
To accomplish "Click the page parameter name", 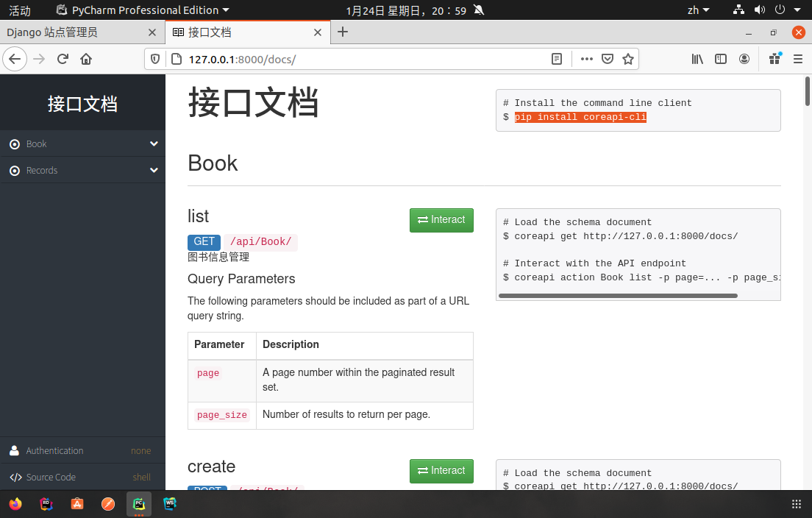I will coord(208,374).
